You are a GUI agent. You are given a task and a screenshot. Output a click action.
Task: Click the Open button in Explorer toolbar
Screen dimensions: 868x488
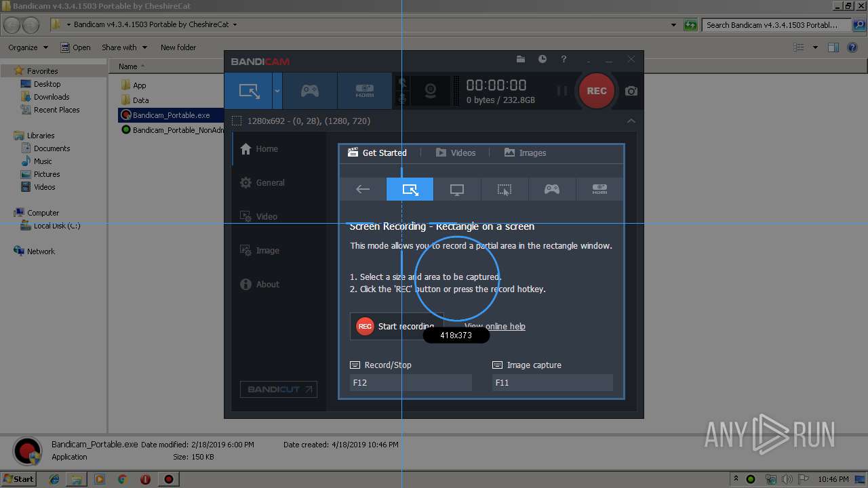tap(75, 47)
